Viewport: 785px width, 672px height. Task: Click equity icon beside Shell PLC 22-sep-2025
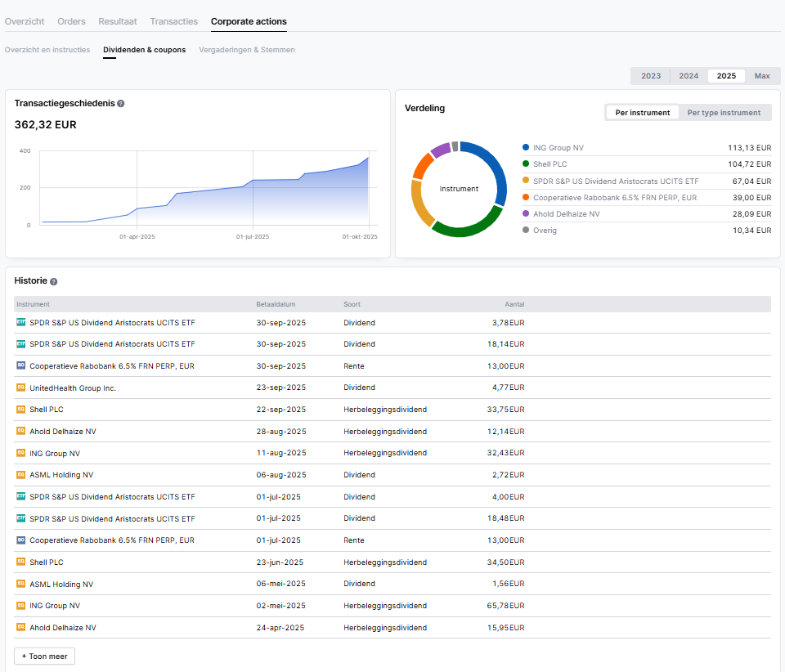pos(21,410)
